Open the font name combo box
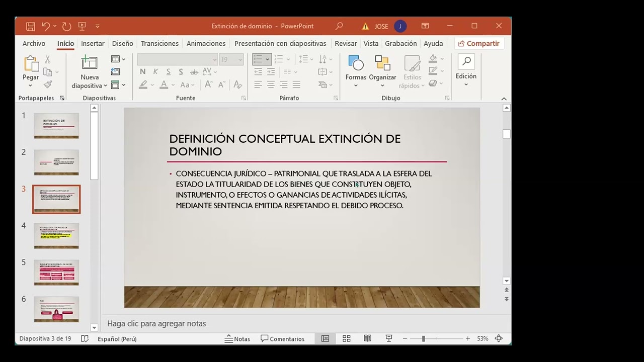 tap(178, 59)
